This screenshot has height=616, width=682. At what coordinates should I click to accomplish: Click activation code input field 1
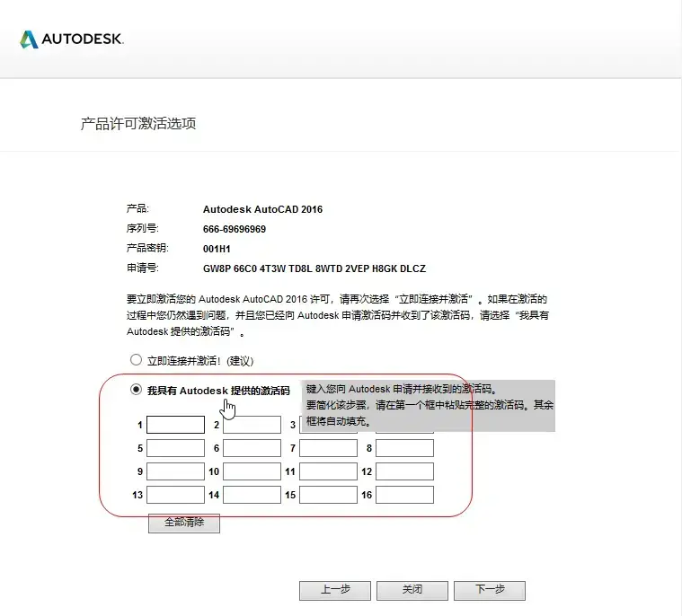(175, 425)
